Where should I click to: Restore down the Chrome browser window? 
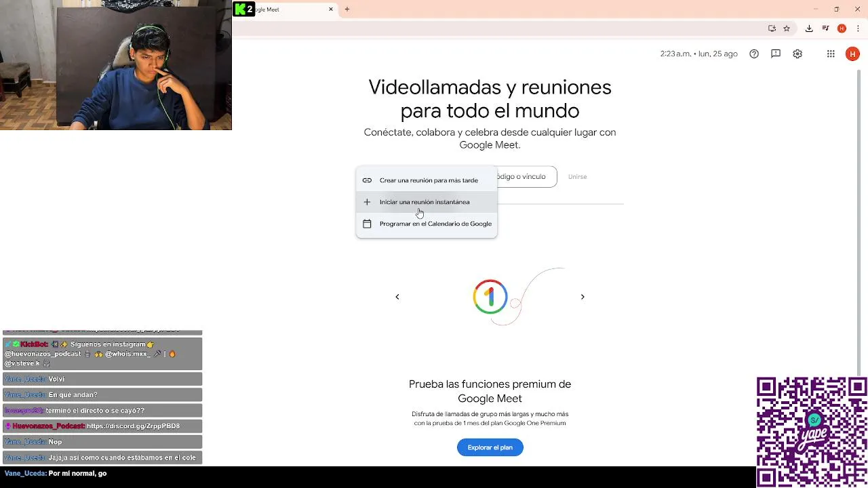pos(837,9)
